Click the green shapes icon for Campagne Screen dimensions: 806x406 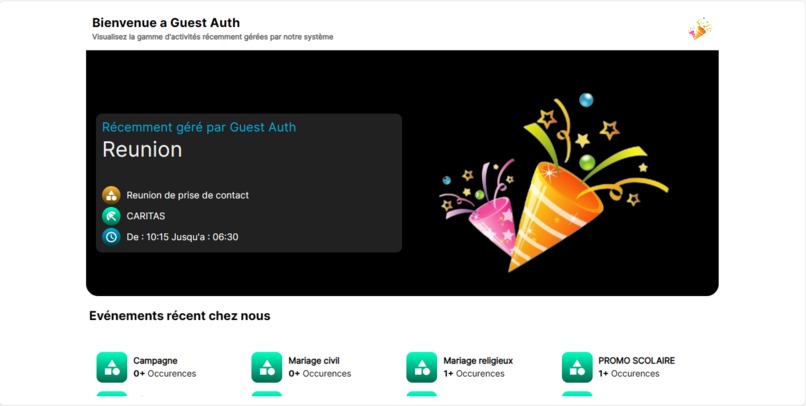tap(112, 367)
